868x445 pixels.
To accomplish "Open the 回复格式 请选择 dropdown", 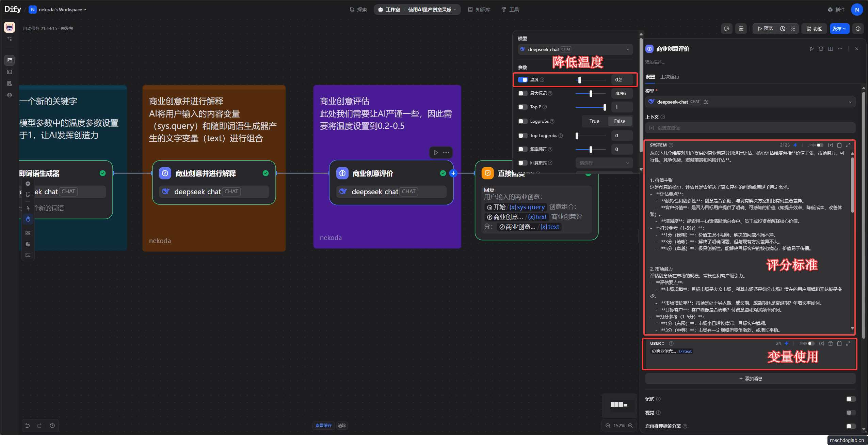I will 604,163.
